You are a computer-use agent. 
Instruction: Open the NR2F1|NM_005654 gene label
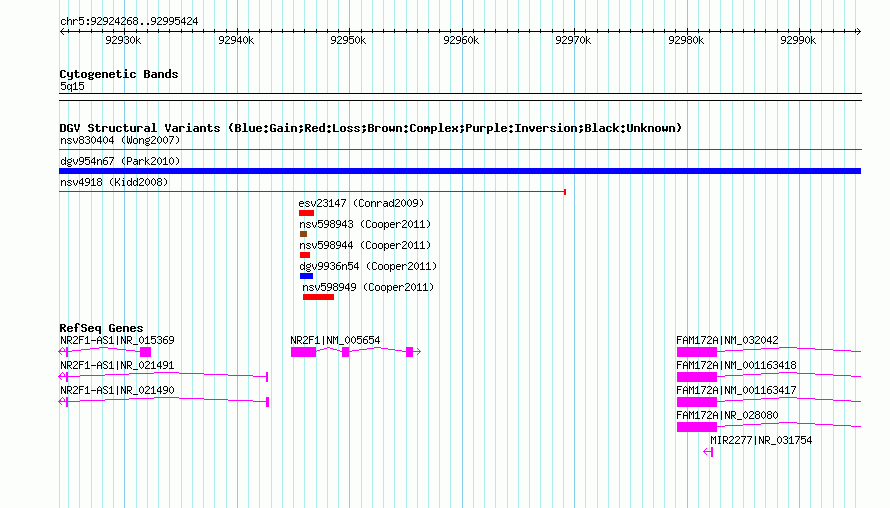click(x=335, y=341)
